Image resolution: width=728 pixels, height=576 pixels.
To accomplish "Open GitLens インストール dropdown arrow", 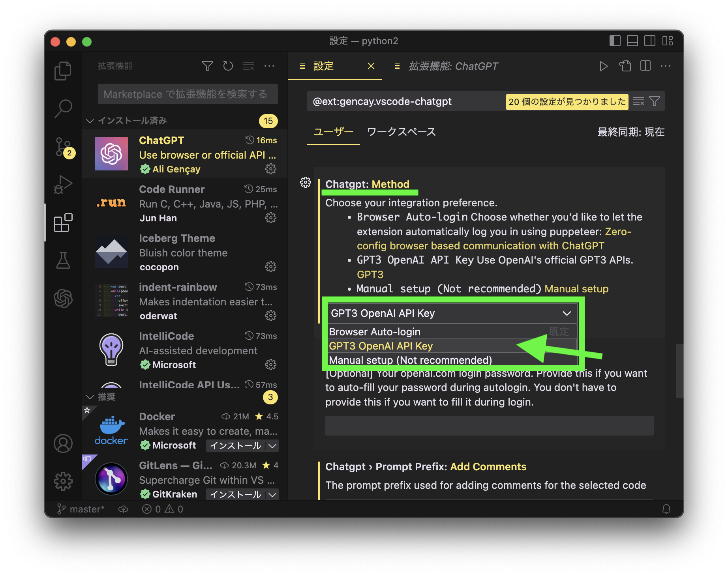I will point(272,495).
